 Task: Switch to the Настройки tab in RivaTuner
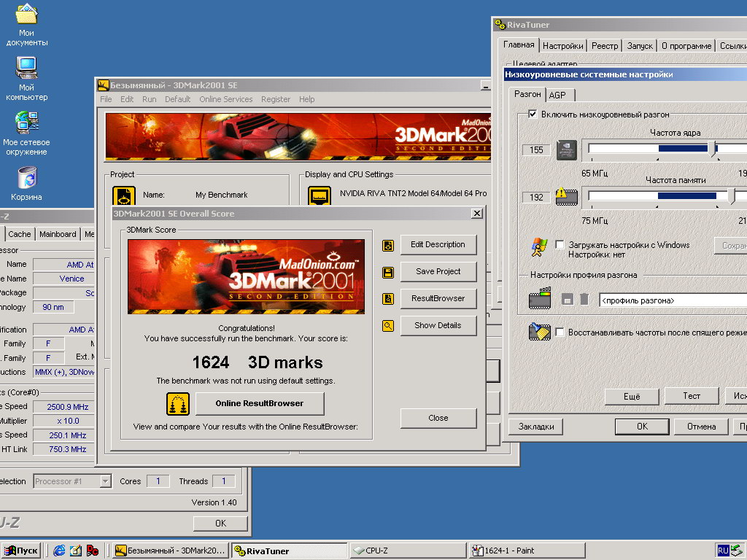point(562,46)
